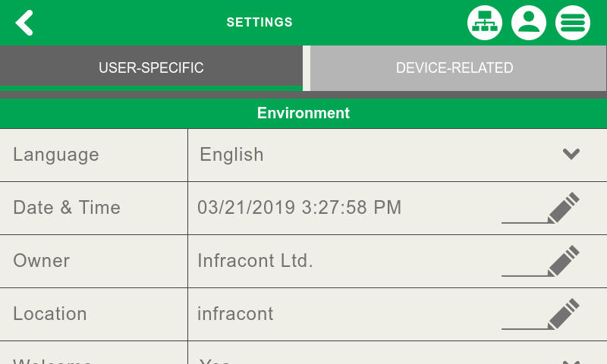This screenshot has width=607, height=364.
Task: Select the English language combo box
Action: (379, 155)
